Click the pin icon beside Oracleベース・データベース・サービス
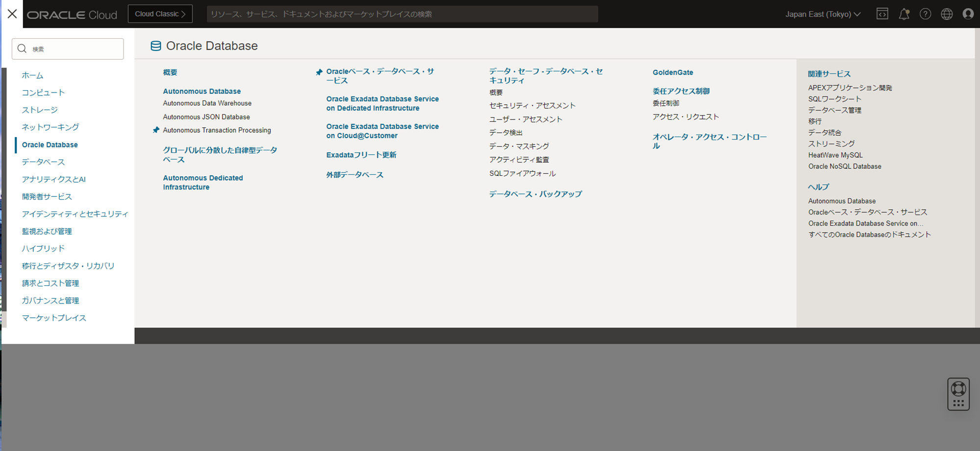The image size is (980, 451). (x=319, y=72)
